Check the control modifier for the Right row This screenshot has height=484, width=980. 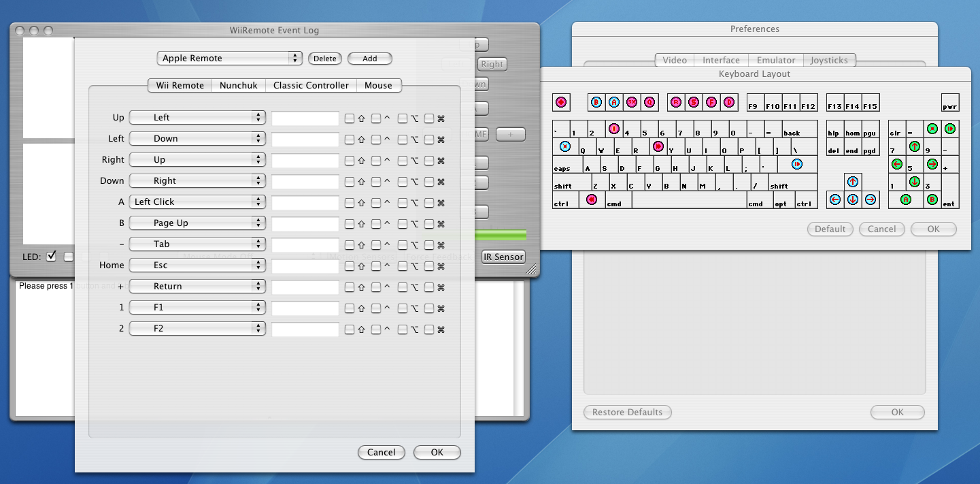tap(376, 160)
